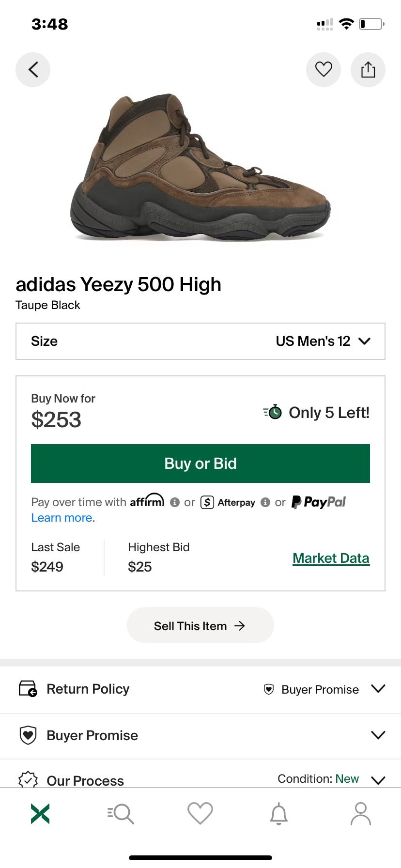Tap the Affirm info icon
Screen dimensions: 401x868
click(x=175, y=503)
